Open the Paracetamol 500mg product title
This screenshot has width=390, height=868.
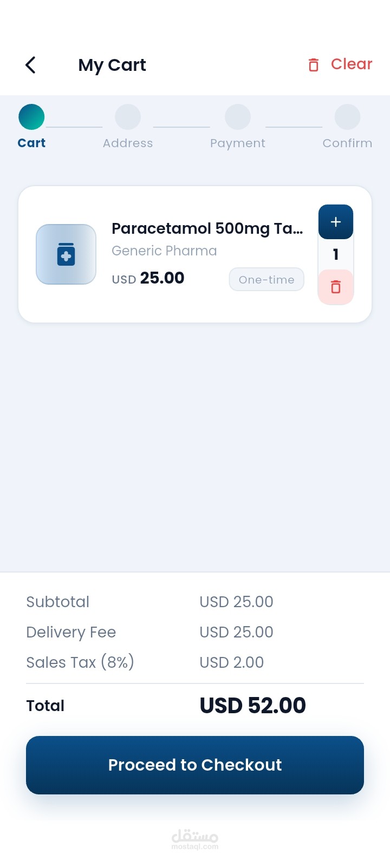[x=207, y=228]
